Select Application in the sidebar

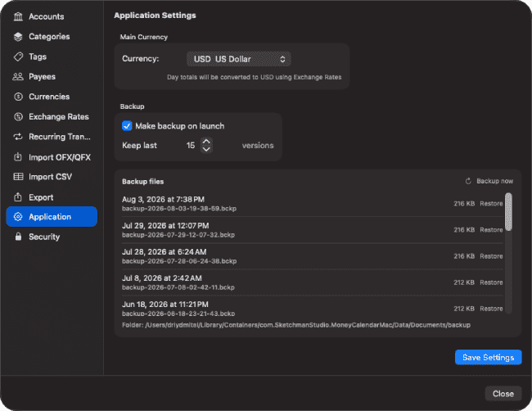[52, 216]
